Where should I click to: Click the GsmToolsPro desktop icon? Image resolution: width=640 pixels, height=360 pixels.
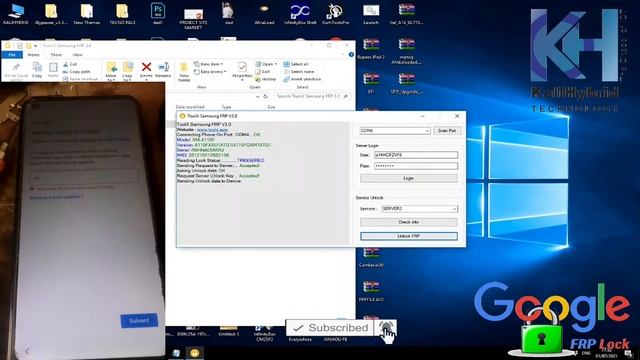pyautogui.click(x=336, y=14)
